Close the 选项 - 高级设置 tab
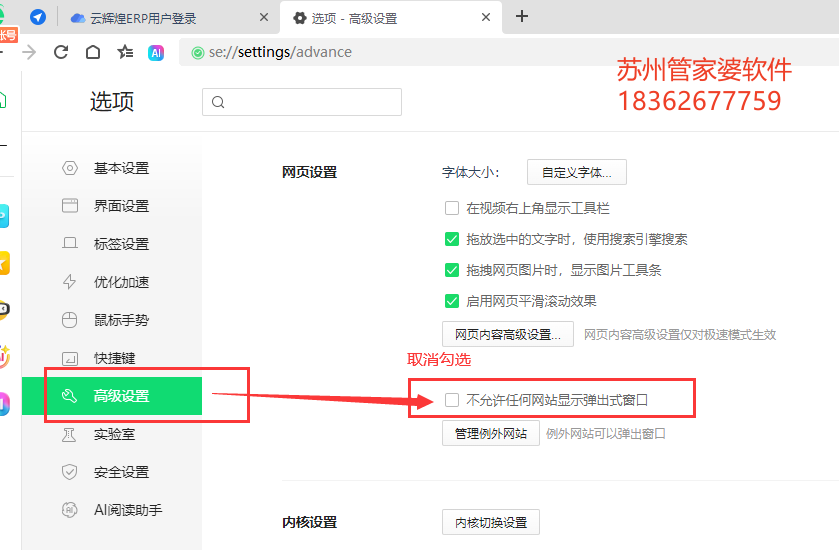 (x=486, y=17)
